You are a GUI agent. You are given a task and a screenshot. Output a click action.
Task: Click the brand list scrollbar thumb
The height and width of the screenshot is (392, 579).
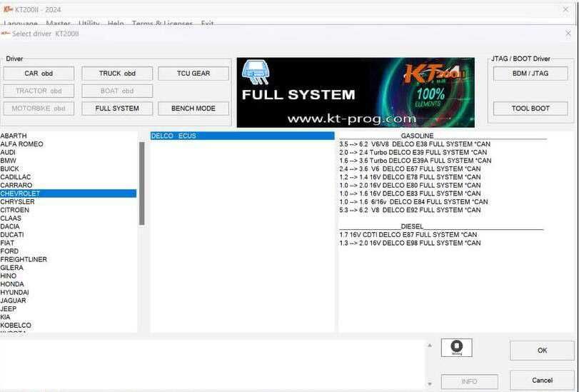pos(141,184)
